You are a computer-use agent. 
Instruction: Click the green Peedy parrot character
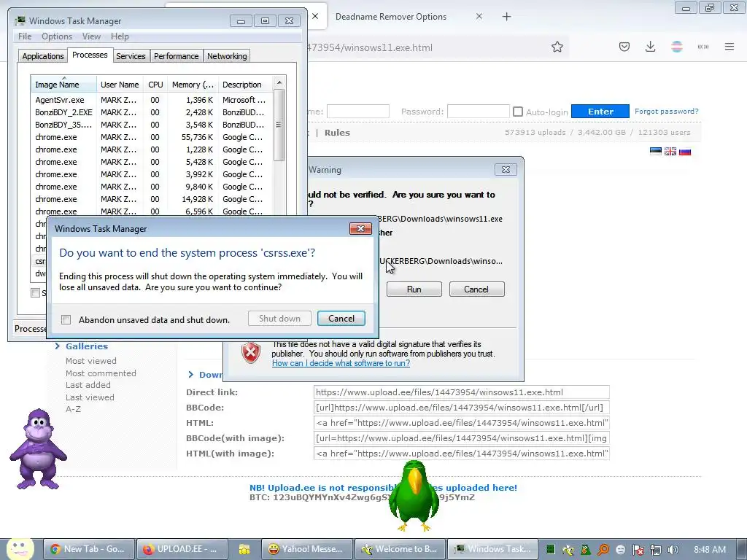pyautogui.click(x=413, y=496)
